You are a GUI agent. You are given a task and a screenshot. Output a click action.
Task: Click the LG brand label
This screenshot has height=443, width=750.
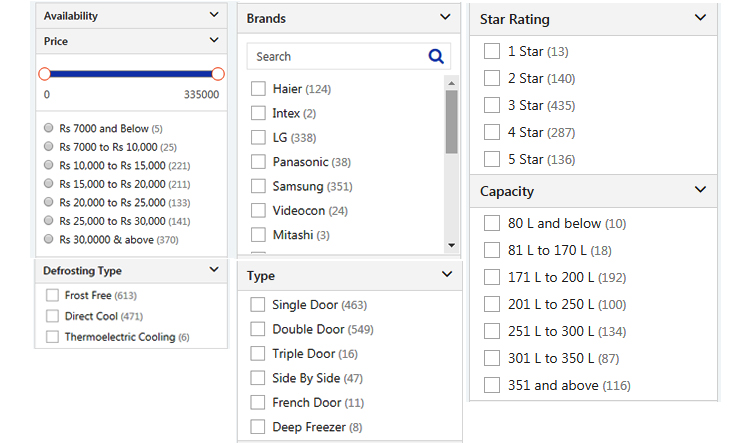pyautogui.click(x=280, y=137)
